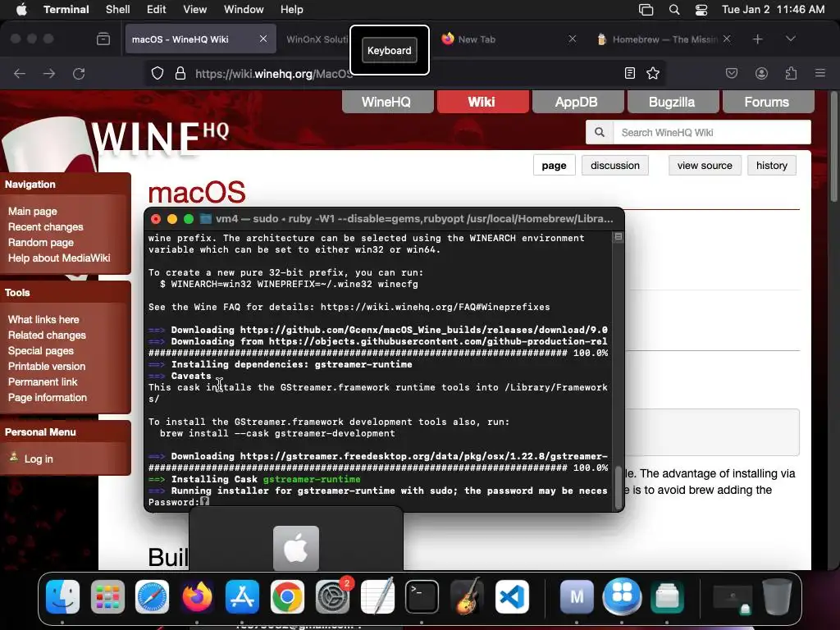The width and height of the screenshot is (840, 630).
Task: Open a new Firefox tab
Action: 757,39
